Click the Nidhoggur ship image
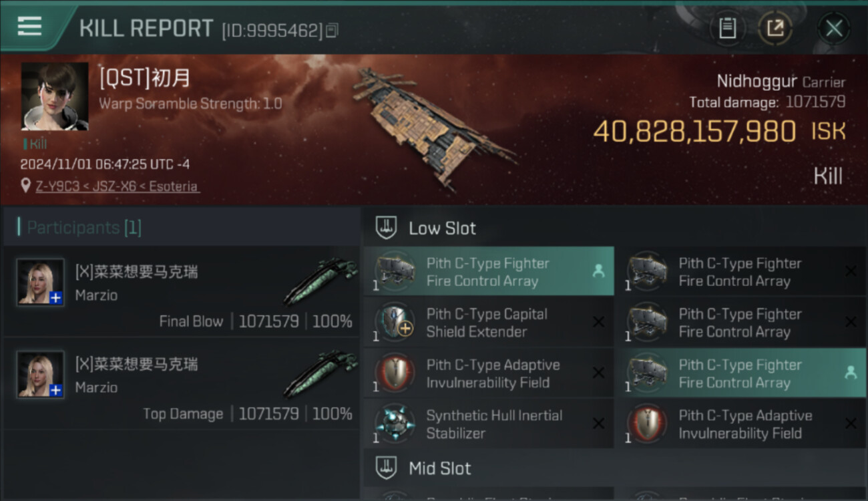Viewport: 868px width, 501px height. point(431,124)
